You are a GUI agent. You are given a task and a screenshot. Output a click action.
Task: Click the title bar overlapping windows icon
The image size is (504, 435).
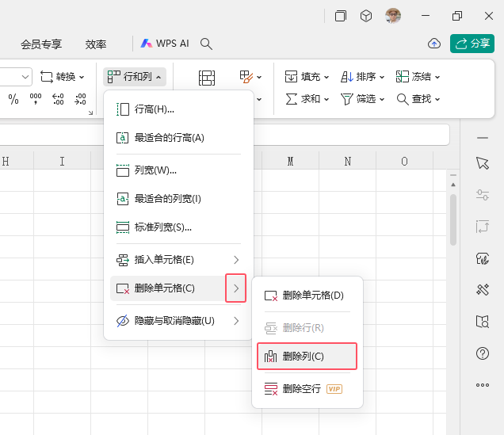[341, 15]
